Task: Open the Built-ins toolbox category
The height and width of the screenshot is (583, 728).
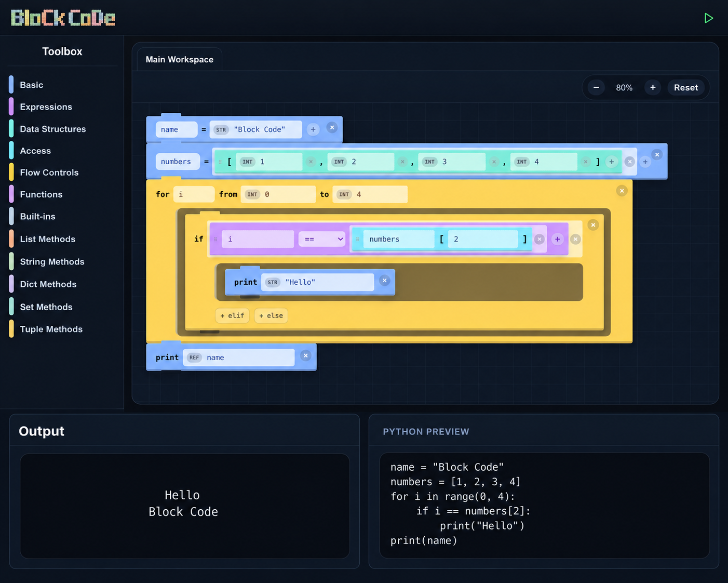Action: (37, 216)
